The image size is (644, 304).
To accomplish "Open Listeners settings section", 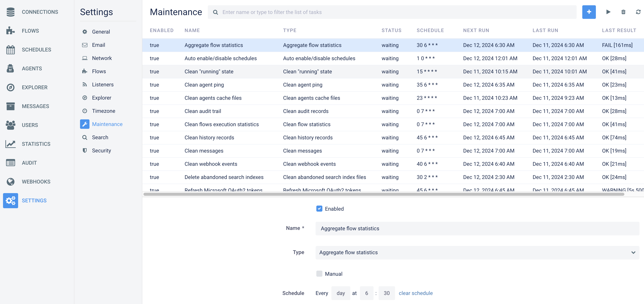I will 102,84.
